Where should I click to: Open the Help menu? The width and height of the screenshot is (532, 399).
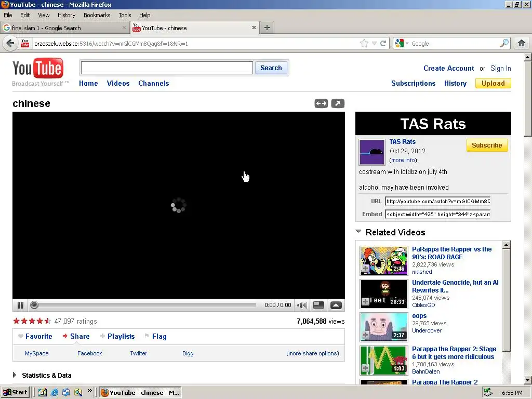point(144,15)
